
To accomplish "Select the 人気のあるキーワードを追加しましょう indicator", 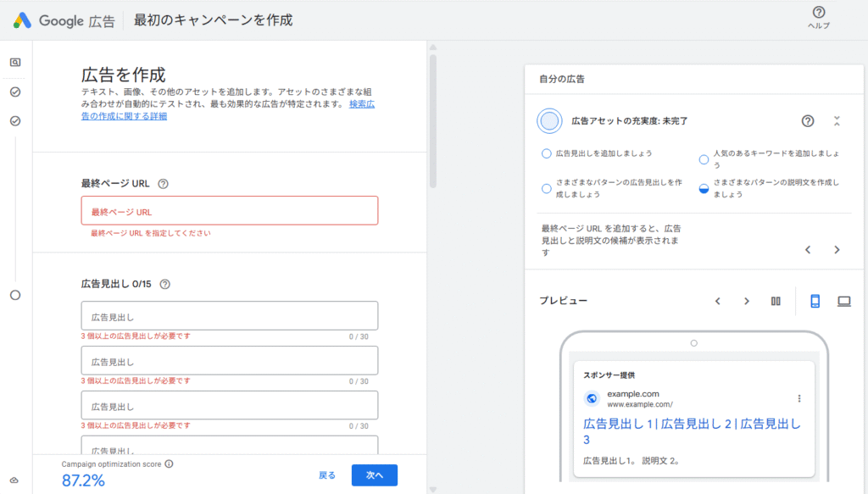I will 703,159.
